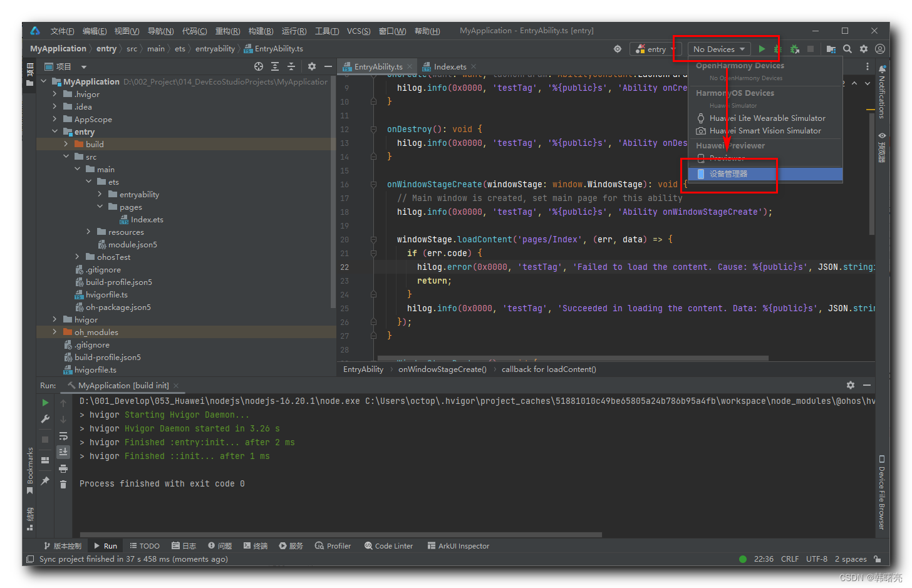Image resolution: width=912 pixels, height=588 pixels.
Task: Expand the .hvigor folder
Action: pos(55,94)
